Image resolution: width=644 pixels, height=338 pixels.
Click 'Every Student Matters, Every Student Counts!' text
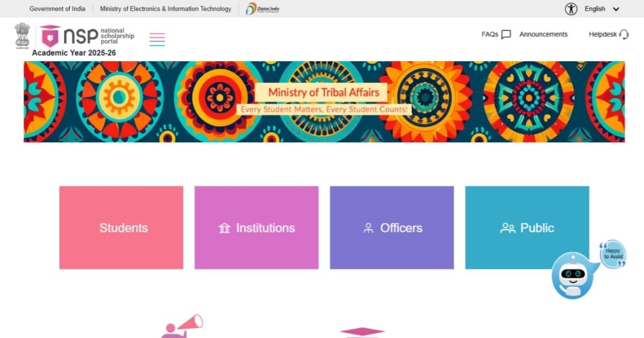[324, 109]
